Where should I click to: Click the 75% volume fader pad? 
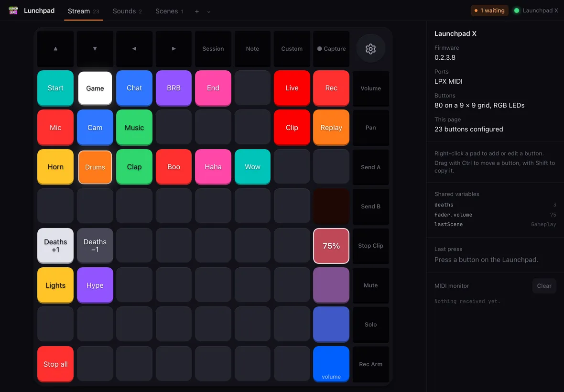tap(331, 246)
